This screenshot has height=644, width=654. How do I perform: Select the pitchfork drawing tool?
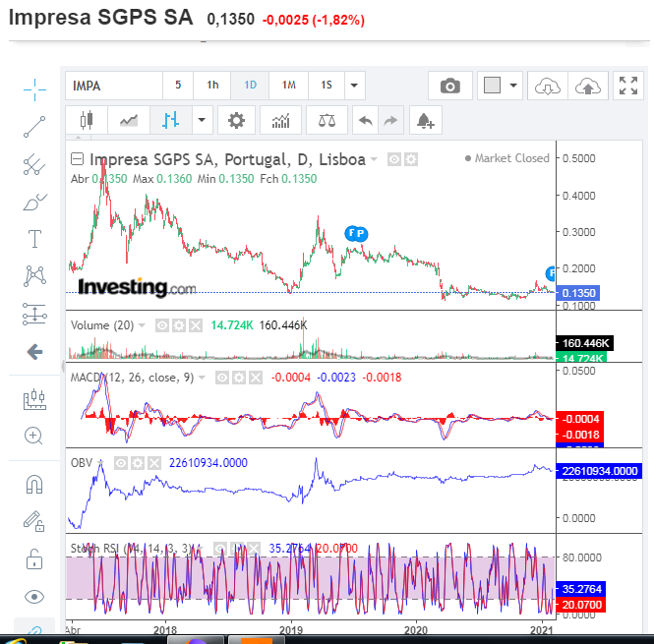(34, 164)
